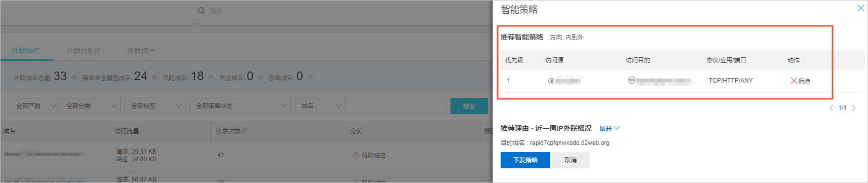Click priority value 1 in policy row

tap(508, 81)
